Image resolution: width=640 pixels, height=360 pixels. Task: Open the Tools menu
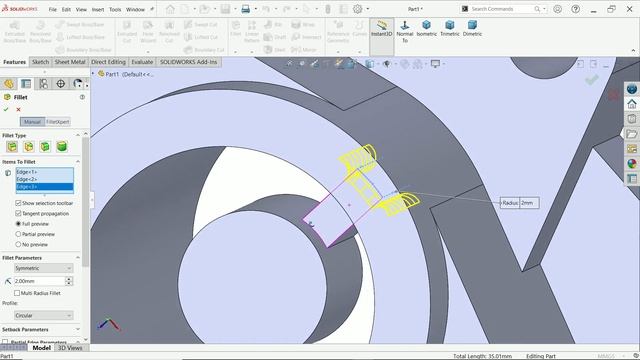(115, 9)
